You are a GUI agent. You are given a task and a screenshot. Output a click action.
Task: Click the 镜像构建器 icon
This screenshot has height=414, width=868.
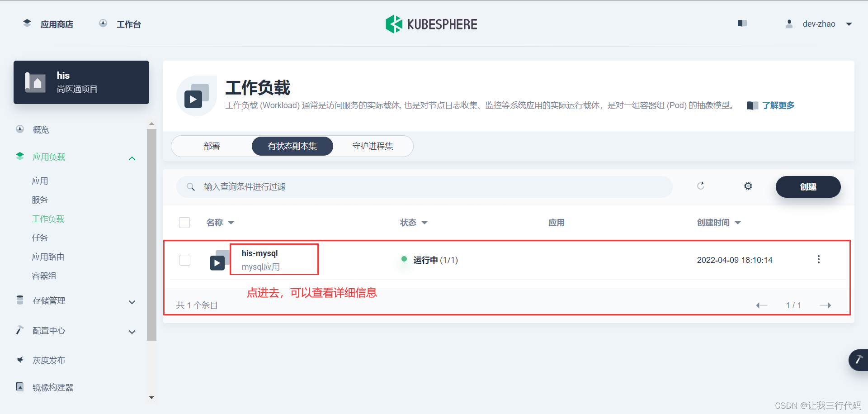[x=20, y=387]
